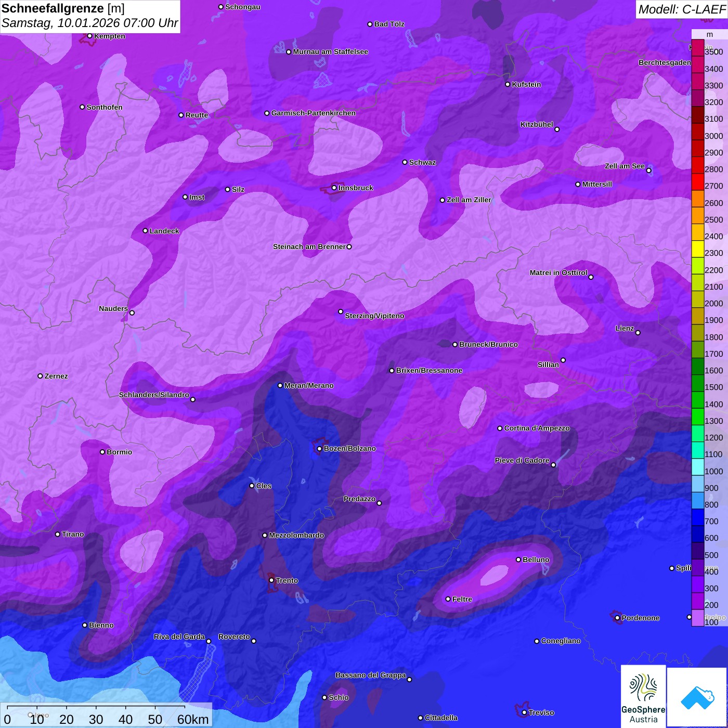The height and width of the screenshot is (728, 728).
Task: Click the Bad Tölz marker dot
Action: pyautogui.click(x=370, y=24)
